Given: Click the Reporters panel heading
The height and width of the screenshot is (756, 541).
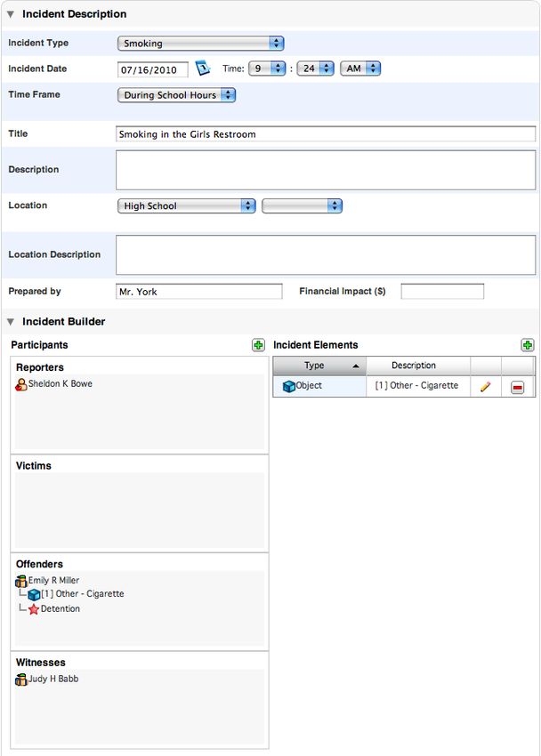Looking at the screenshot, I should pyautogui.click(x=39, y=367).
